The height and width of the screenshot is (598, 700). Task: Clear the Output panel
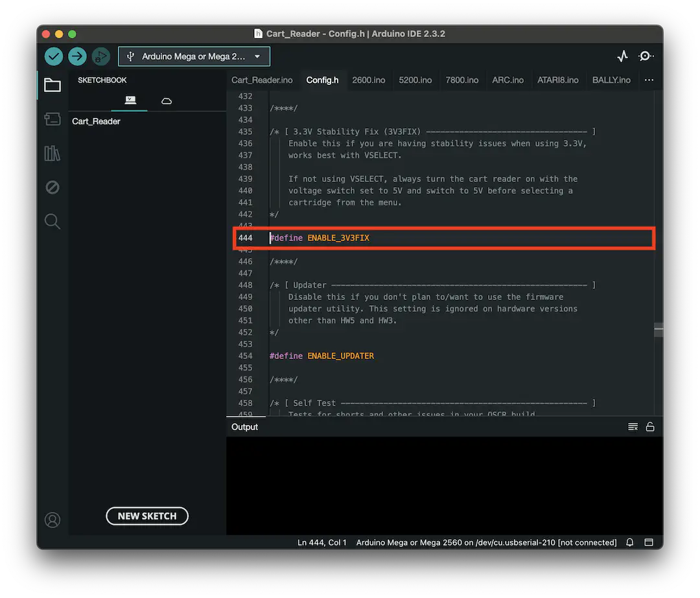click(x=633, y=426)
